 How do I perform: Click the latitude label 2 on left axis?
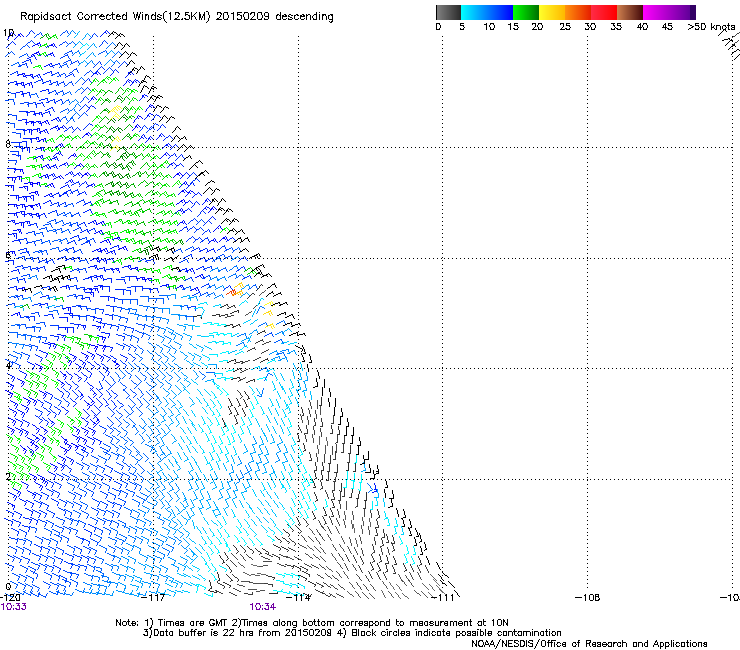8,476
